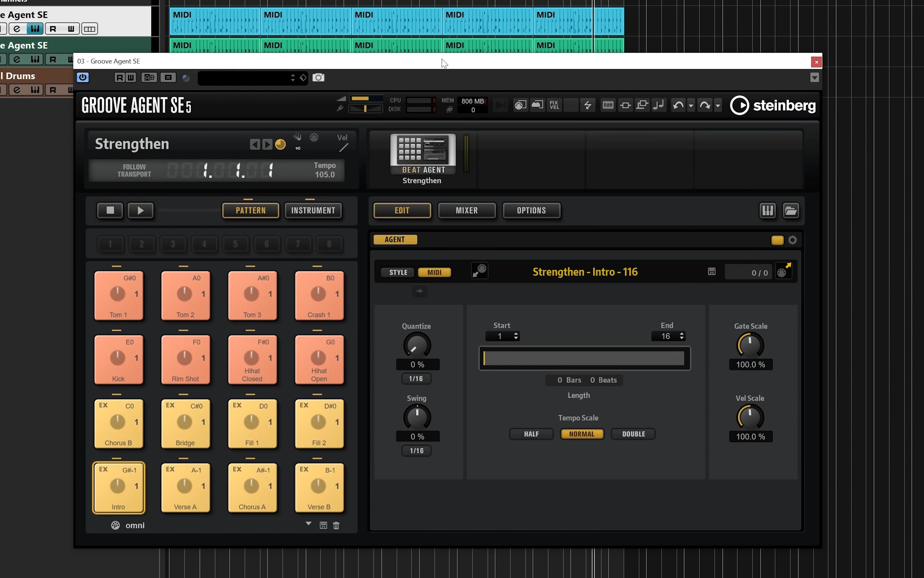Open the Quantize 1/16 note value menu
The height and width of the screenshot is (578, 924).
[416, 379]
